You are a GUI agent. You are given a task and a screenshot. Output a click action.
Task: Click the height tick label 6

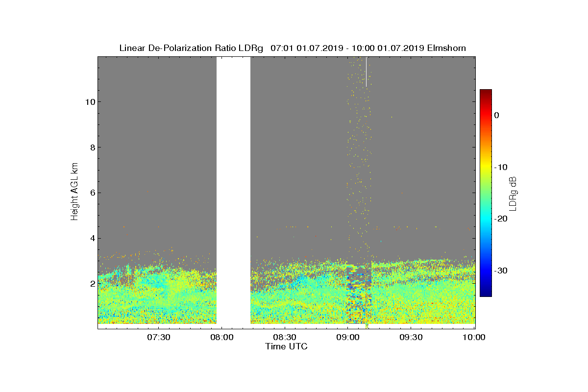tap(93, 193)
